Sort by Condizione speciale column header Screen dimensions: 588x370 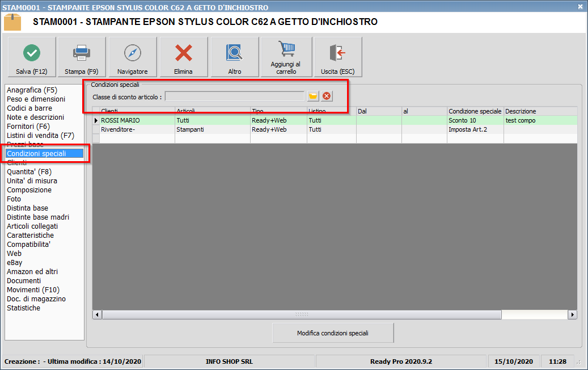475,111
